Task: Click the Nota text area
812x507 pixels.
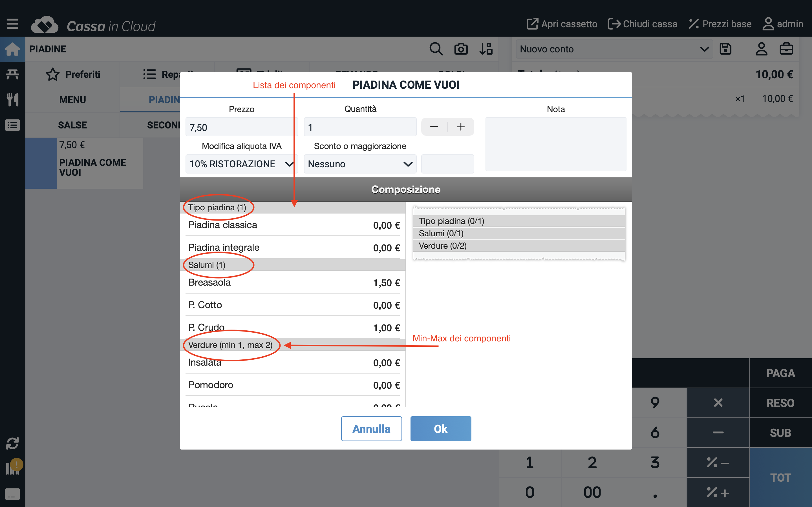Action: click(555, 144)
